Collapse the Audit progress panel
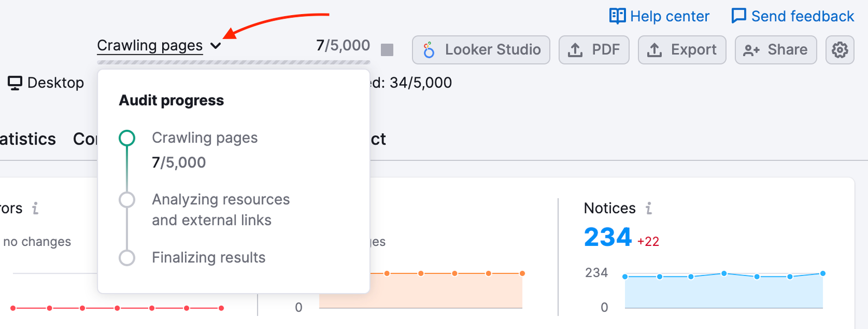 pos(215,46)
